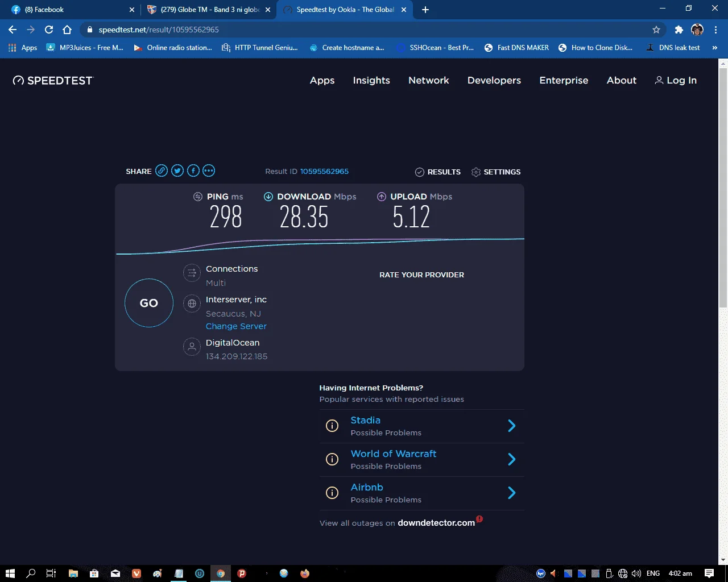
Task: Click the Change Server link
Action: [x=236, y=326]
